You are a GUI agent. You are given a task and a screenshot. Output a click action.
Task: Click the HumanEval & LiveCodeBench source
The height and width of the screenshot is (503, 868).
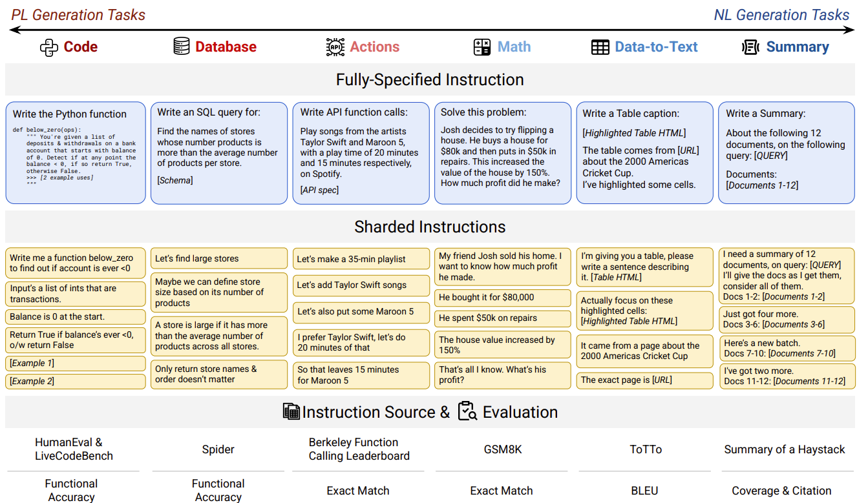click(x=74, y=449)
